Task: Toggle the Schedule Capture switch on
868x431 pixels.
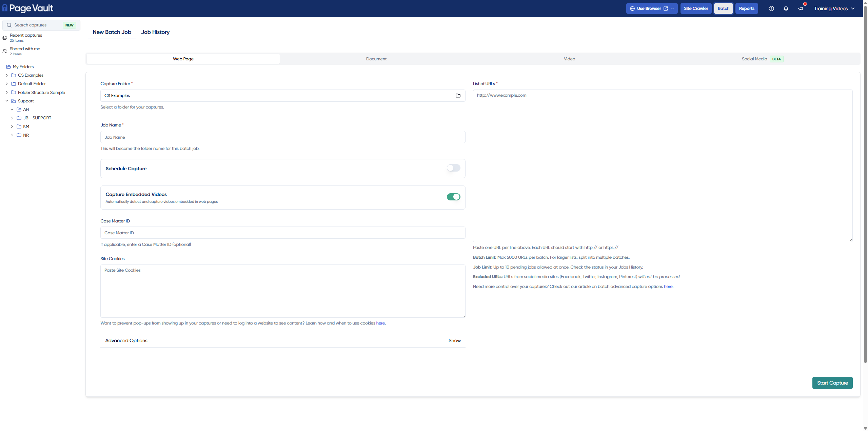Action: click(x=453, y=168)
